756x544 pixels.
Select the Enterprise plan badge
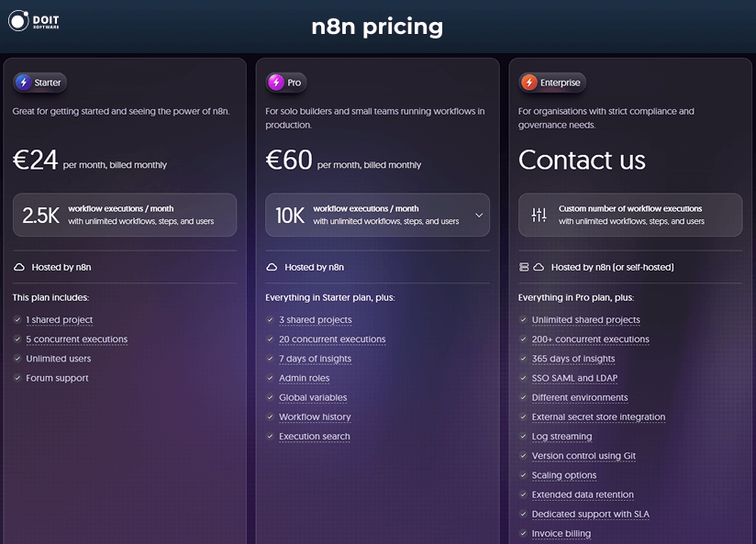tap(552, 82)
